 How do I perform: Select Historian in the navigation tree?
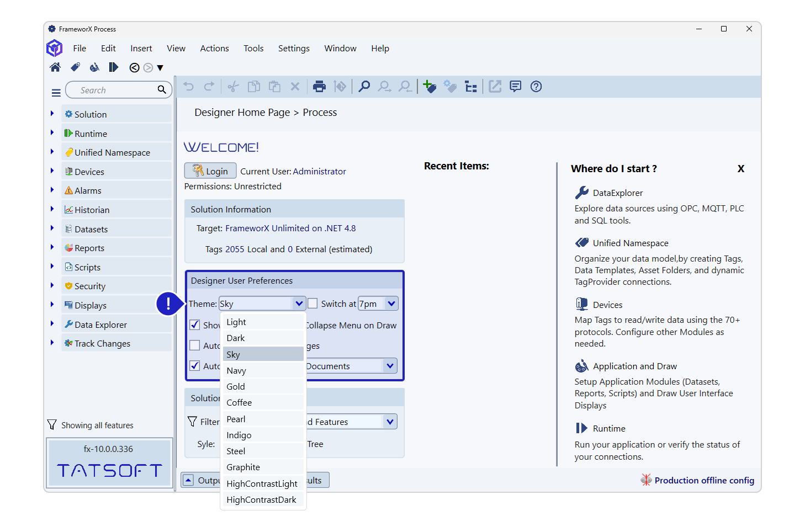[x=116, y=210]
